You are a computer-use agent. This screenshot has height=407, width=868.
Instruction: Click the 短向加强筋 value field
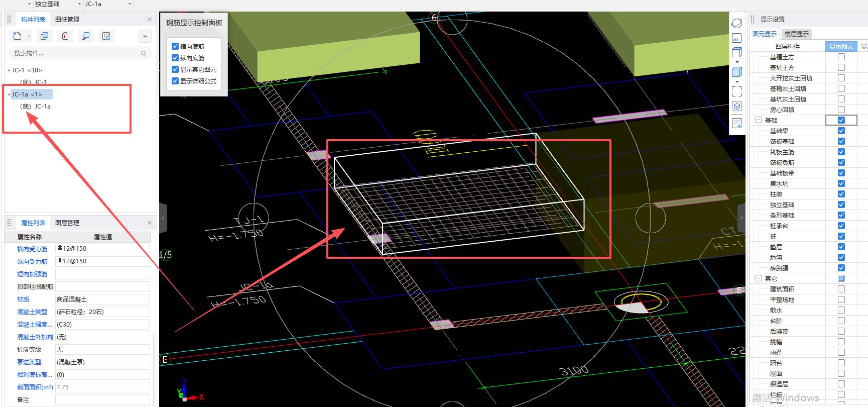click(102, 274)
